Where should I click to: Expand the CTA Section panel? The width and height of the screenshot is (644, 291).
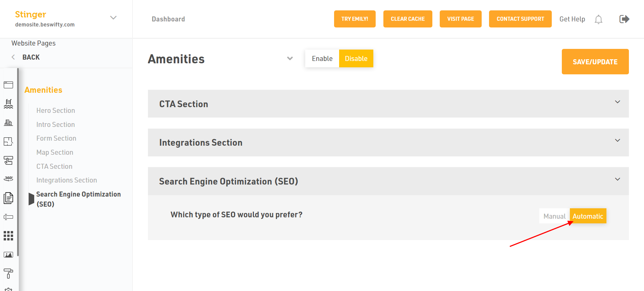pos(388,104)
